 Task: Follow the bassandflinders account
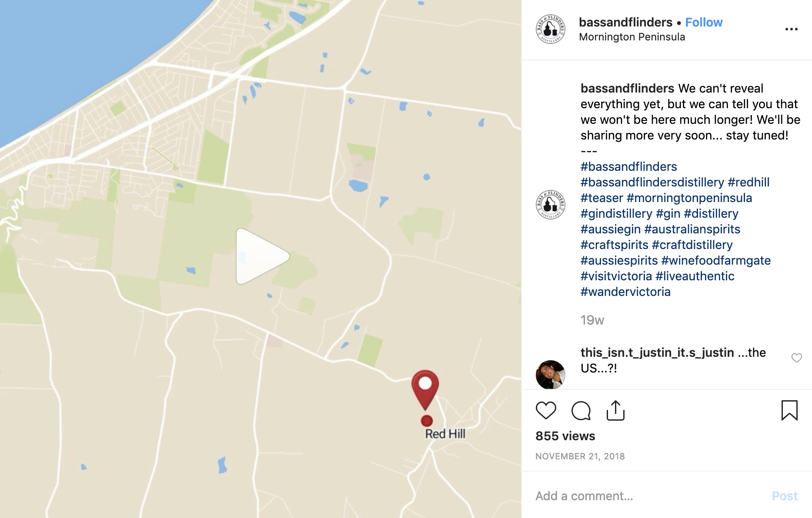click(704, 22)
